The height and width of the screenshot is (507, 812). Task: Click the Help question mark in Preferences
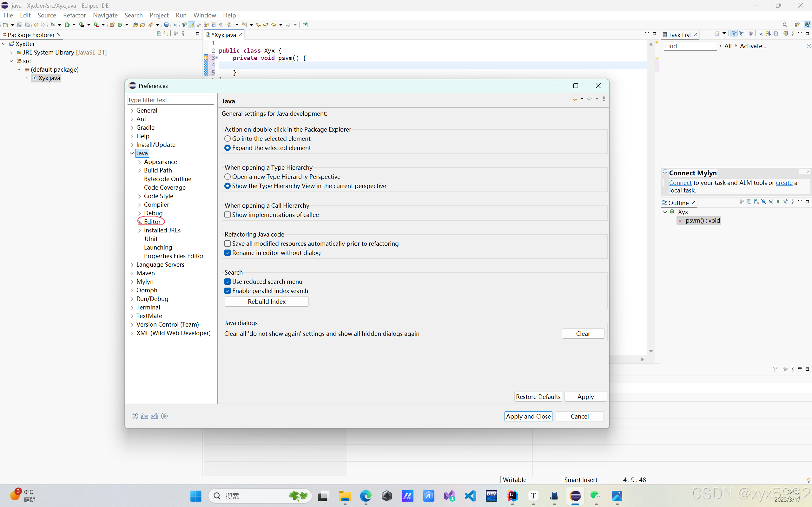coord(135,416)
